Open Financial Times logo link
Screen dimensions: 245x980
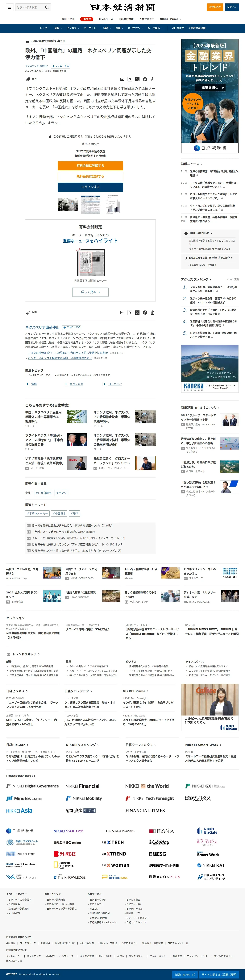(145, 810)
